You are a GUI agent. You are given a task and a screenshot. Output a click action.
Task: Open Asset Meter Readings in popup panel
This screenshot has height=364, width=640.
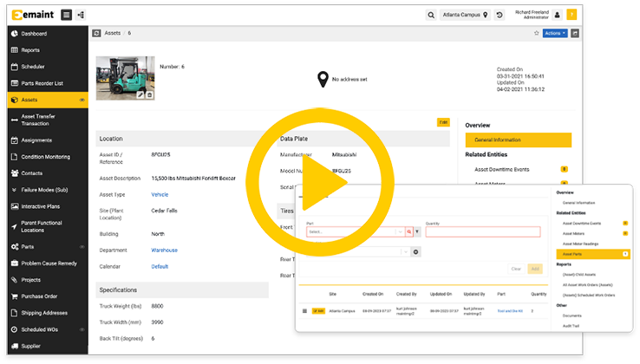point(580,244)
